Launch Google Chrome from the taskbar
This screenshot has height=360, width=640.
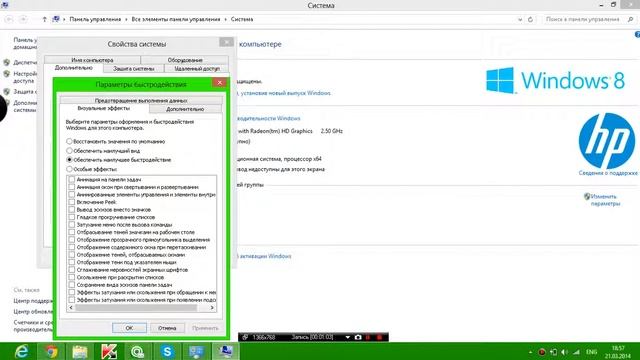coord(51,351)
